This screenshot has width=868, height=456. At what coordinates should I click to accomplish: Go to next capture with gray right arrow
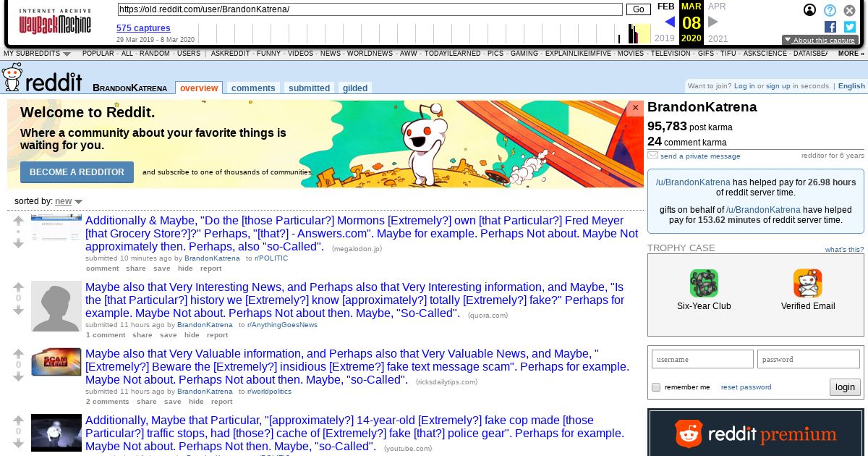point(713,22)
